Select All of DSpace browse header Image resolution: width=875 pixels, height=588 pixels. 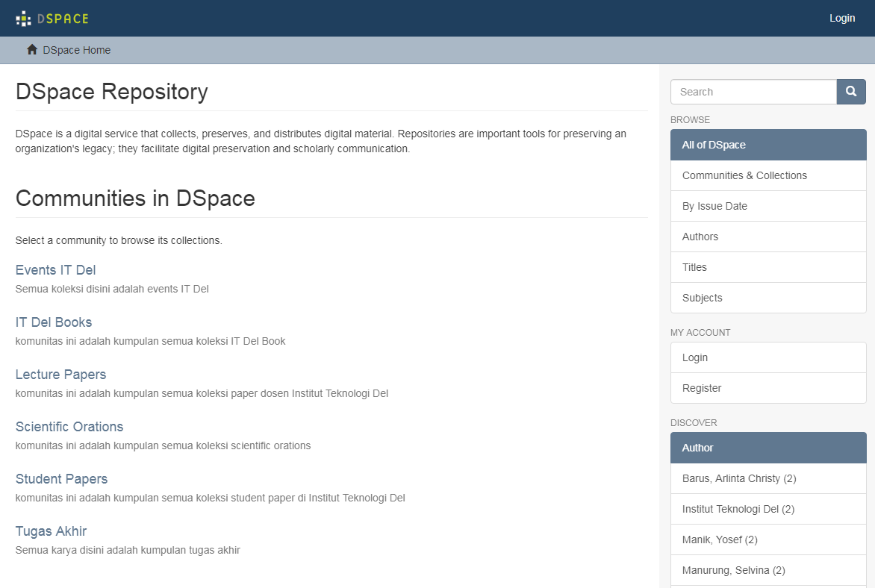(x=767, y=145)
